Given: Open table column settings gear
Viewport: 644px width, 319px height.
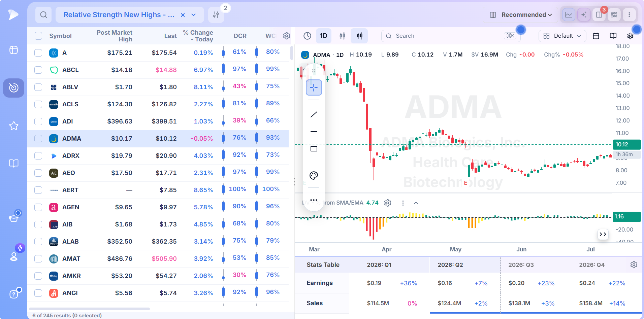Looking at the screenshot, I should (x=286, y=36).
